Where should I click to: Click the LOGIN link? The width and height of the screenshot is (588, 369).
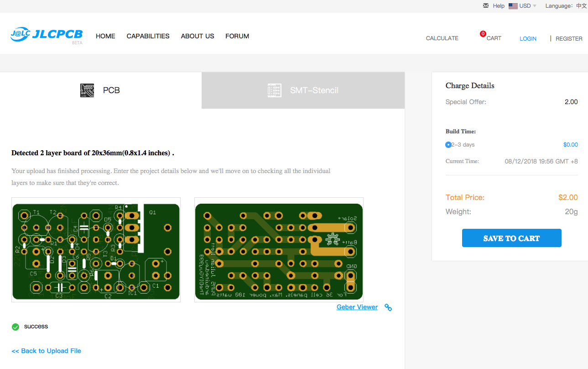[x=528, y=39]
